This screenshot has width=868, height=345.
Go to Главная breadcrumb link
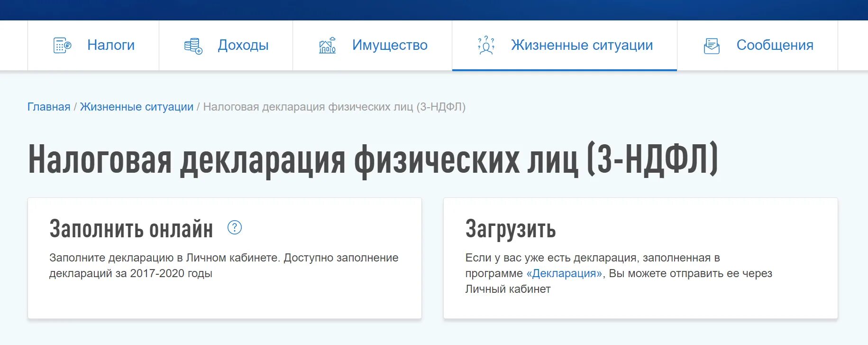click(x=49, y=107)
